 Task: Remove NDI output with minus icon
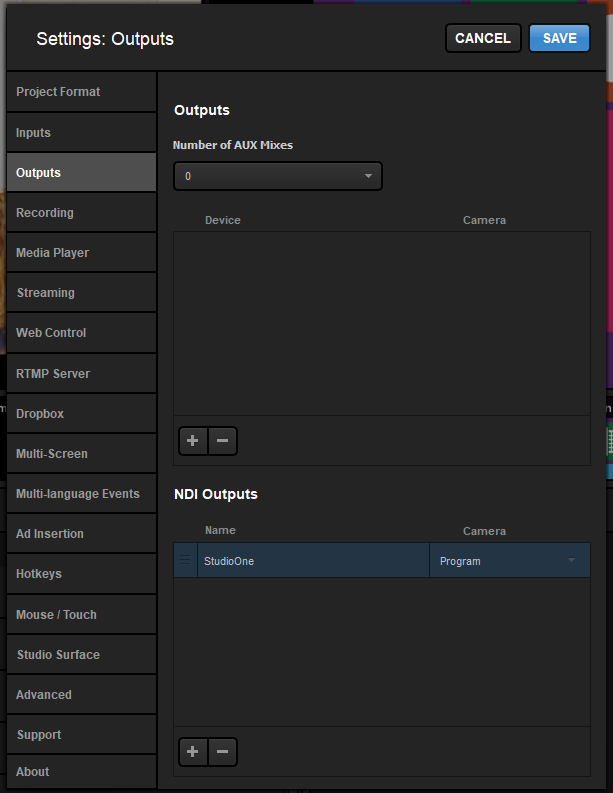pos(222,752)
